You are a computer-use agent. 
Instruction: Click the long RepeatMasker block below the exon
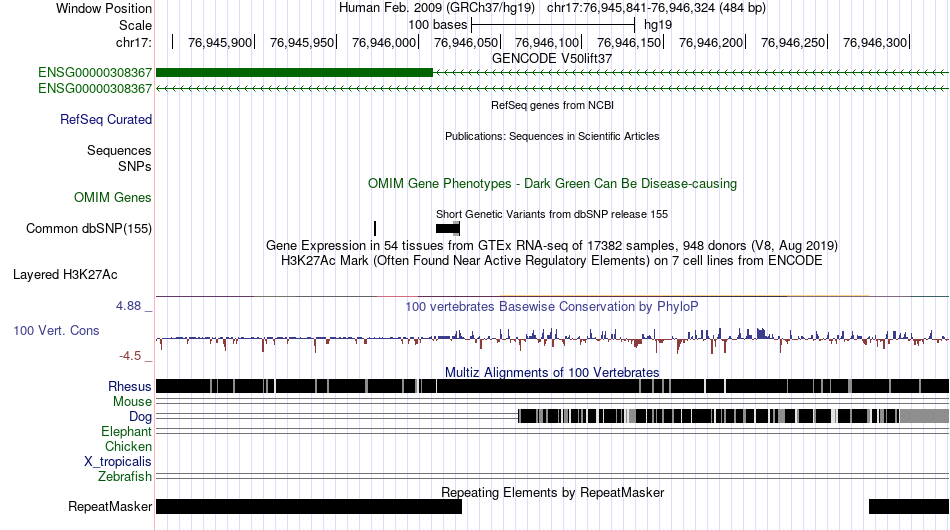tap(309, 506)
